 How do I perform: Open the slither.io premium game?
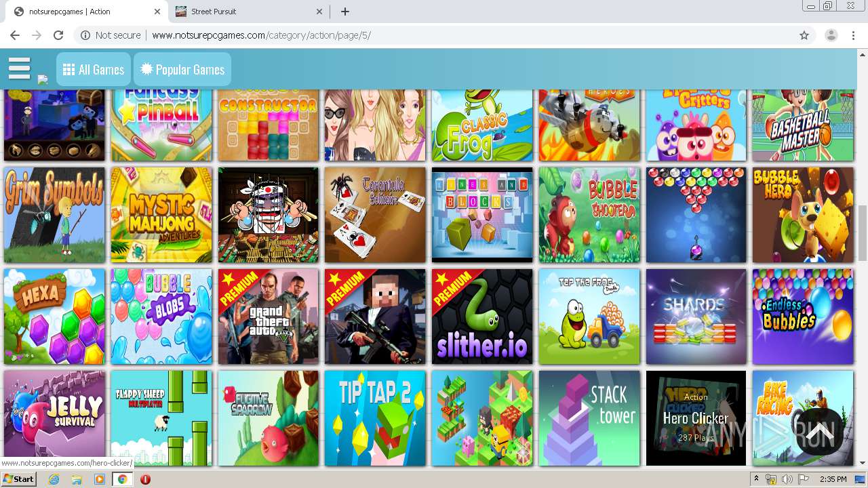pyautogui.click(x=482, y=317)
